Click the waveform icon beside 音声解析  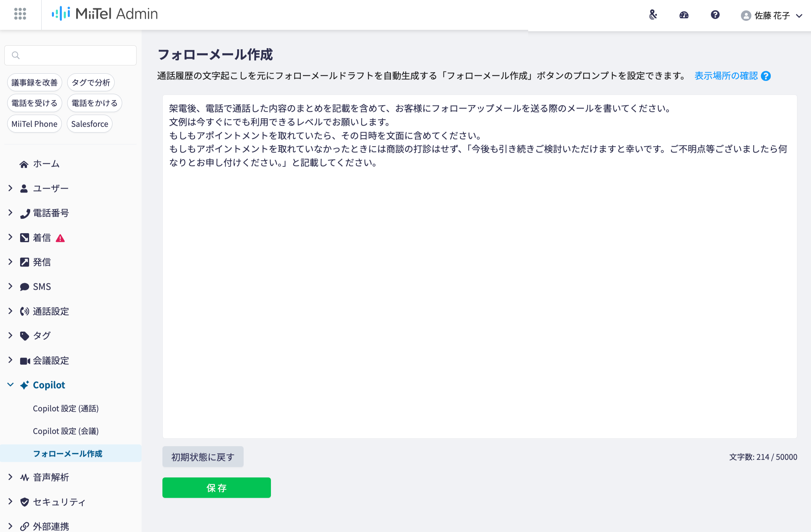[x=24, y=478]
